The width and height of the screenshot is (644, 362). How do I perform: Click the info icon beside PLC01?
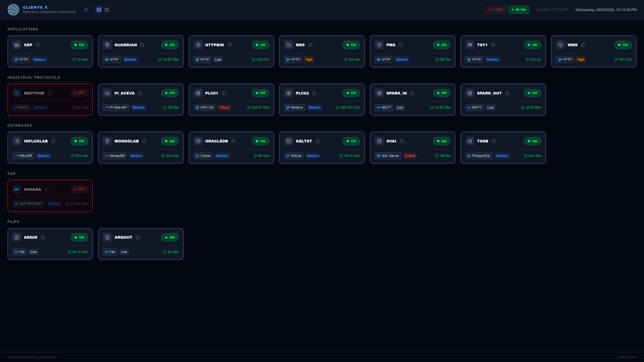point(224,93)
